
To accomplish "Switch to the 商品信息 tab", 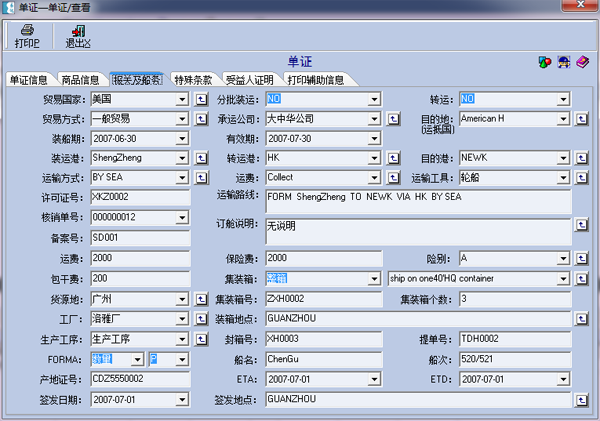I will (80, 80).
